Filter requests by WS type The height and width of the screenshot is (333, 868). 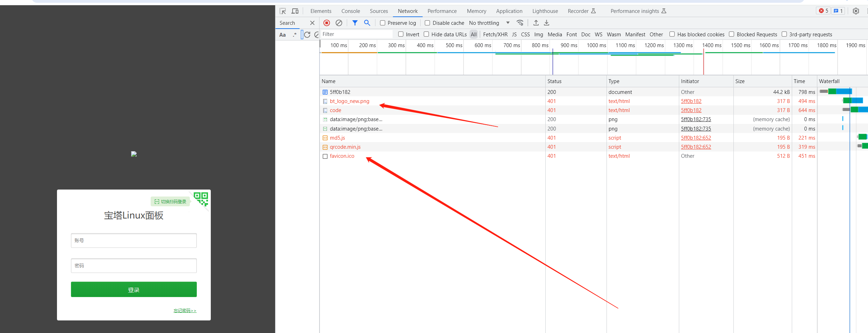coord(598,35)
